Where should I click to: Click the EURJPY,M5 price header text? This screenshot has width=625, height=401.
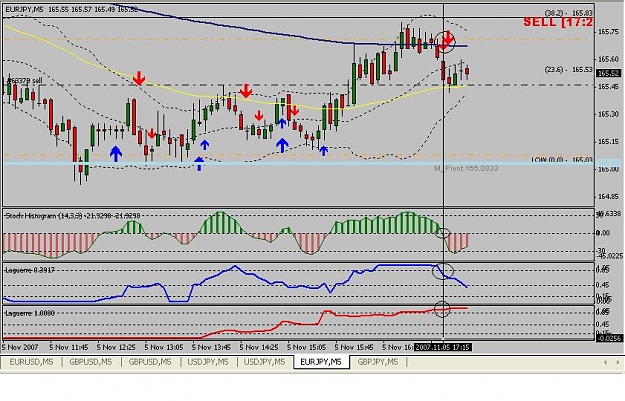(x=71, y=9)
